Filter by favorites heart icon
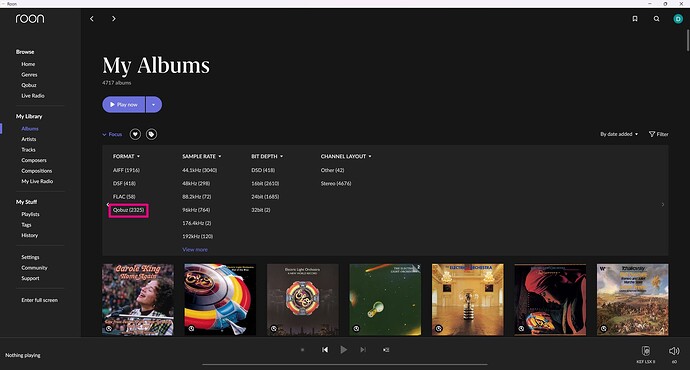690x370 pixels. [135, 134]
